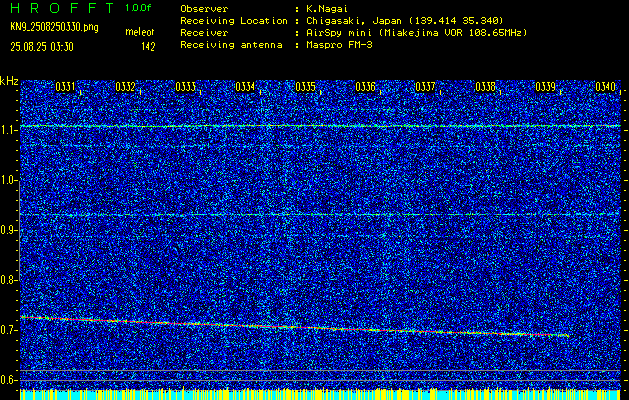The width and height of the screenshot is (629, 400).
Task: Click the 0.6 frequency axis label
Action: coord(7,380)
